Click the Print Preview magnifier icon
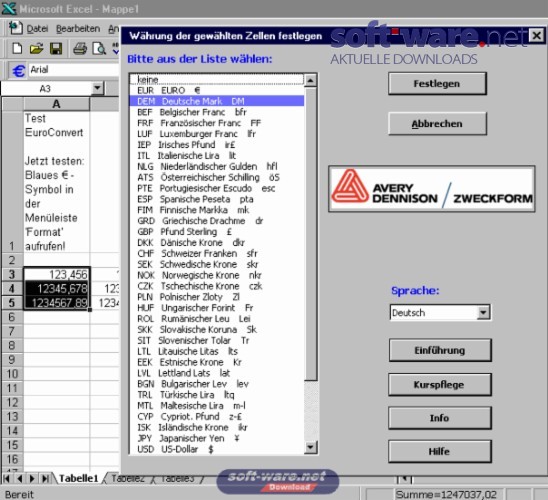The image size is (548, 500). tap(99, 48)
